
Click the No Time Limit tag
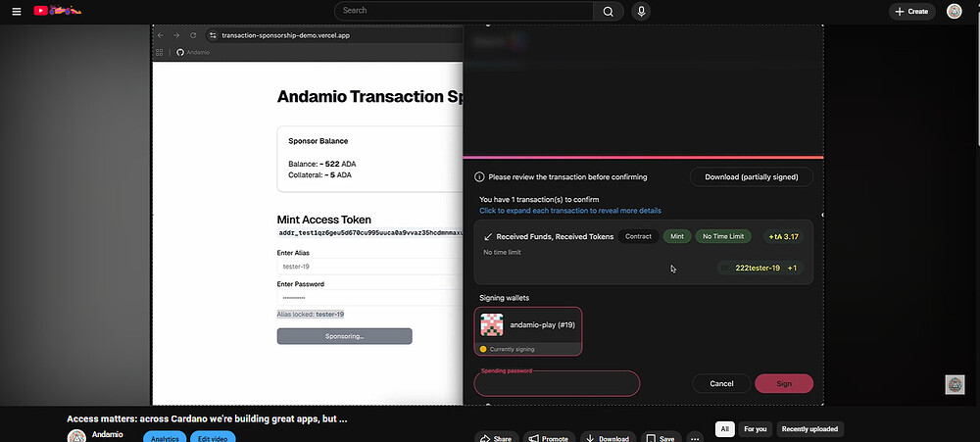723,236
